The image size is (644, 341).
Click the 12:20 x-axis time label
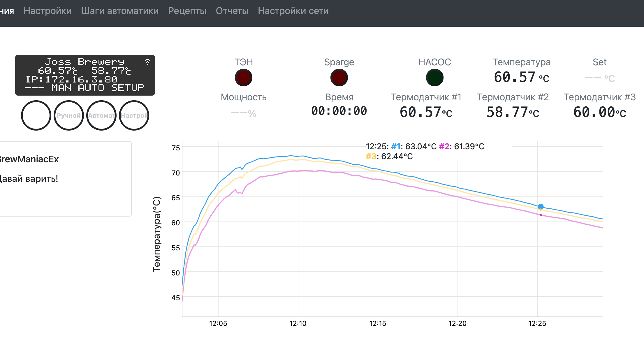[x=458, y=324]
